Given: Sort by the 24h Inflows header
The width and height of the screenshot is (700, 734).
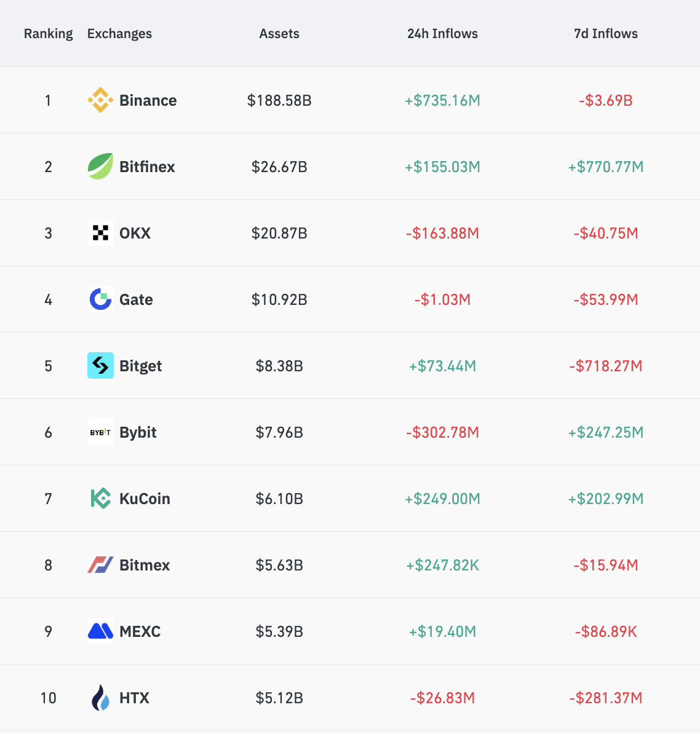Looking at the screenshot, I should pyautogui.click(x=442, y=34).
